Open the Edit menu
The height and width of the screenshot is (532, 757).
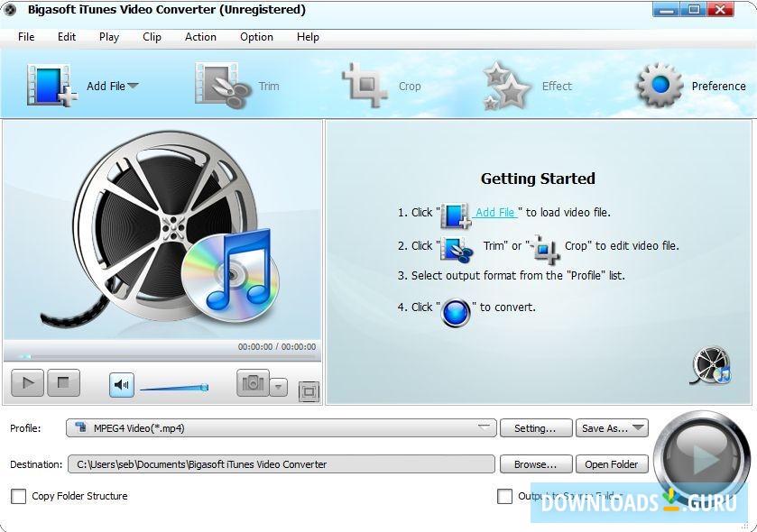(x=67, y=37)
